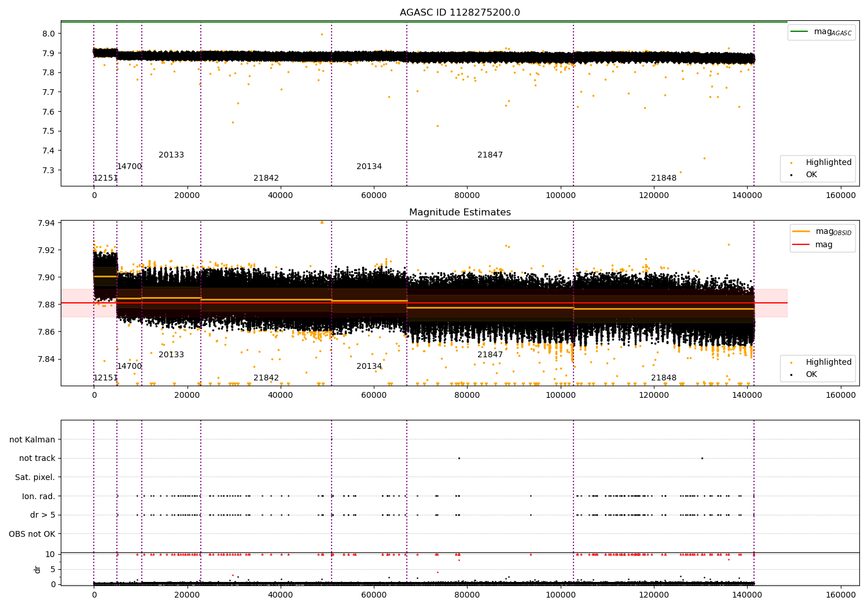Image resolution: width=868 pixels, height=608 pixels.
Task: Click the lowest orange outlier near 7.29 in top plot
Action: click(681, 172)
